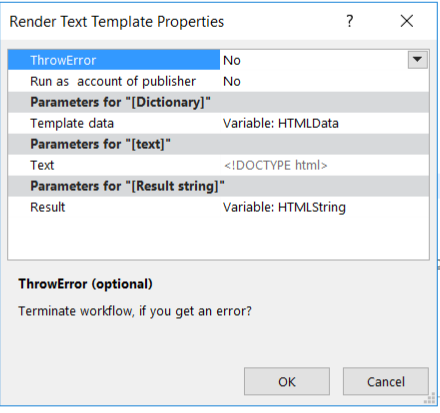Click the Parameters for "[Result string]" header

point(218,186)
